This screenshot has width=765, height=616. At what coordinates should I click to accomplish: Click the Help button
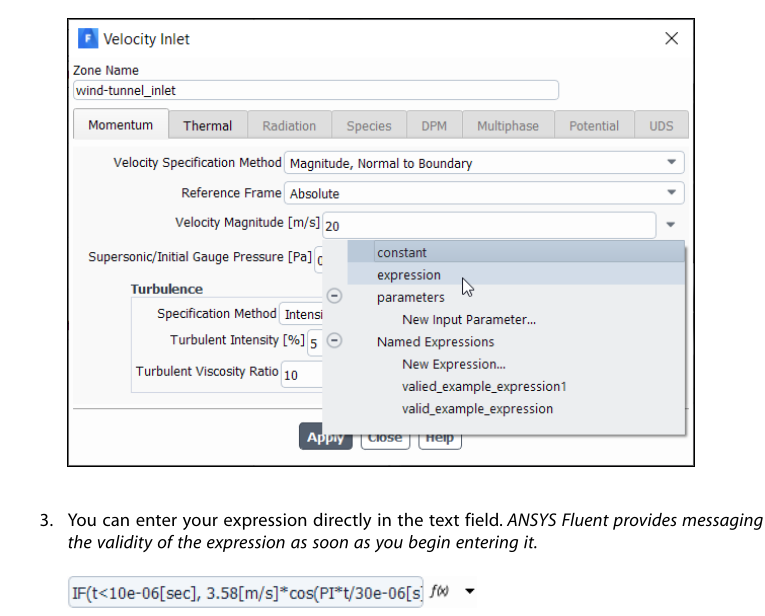click(x=440, y=439)
